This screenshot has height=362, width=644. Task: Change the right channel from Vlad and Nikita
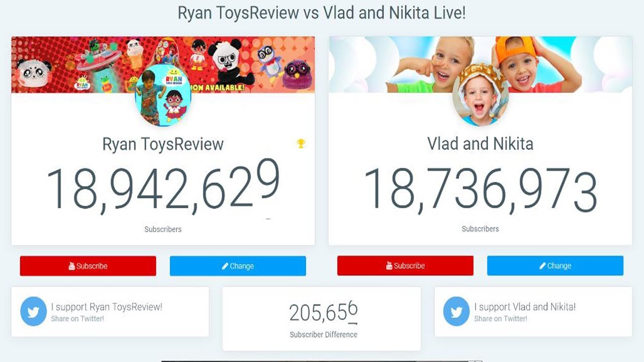(555, 265)
